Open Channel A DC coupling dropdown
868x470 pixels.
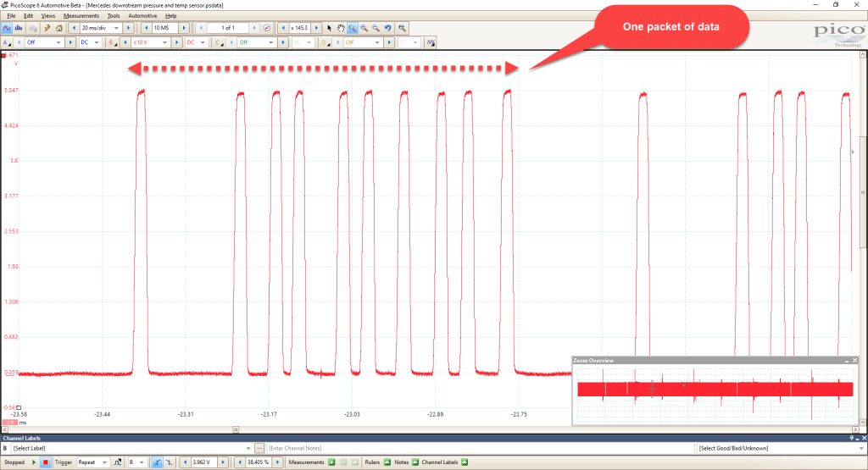90,42
